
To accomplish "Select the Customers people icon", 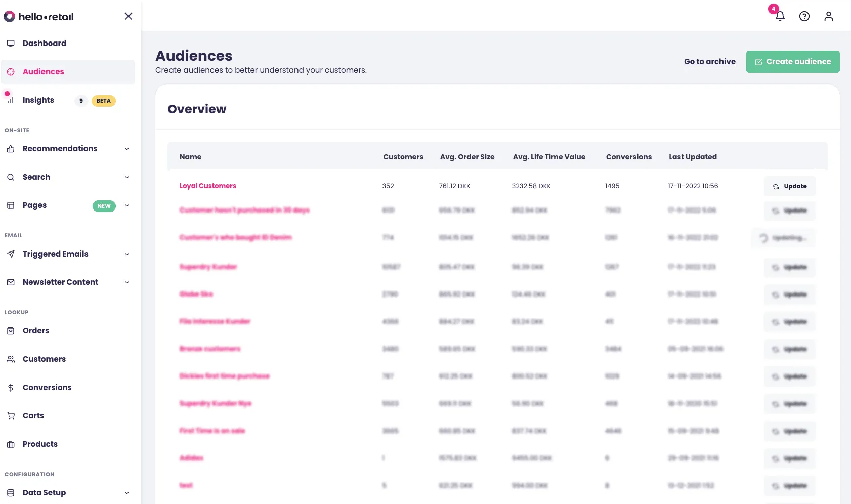I will click(11, 359).
